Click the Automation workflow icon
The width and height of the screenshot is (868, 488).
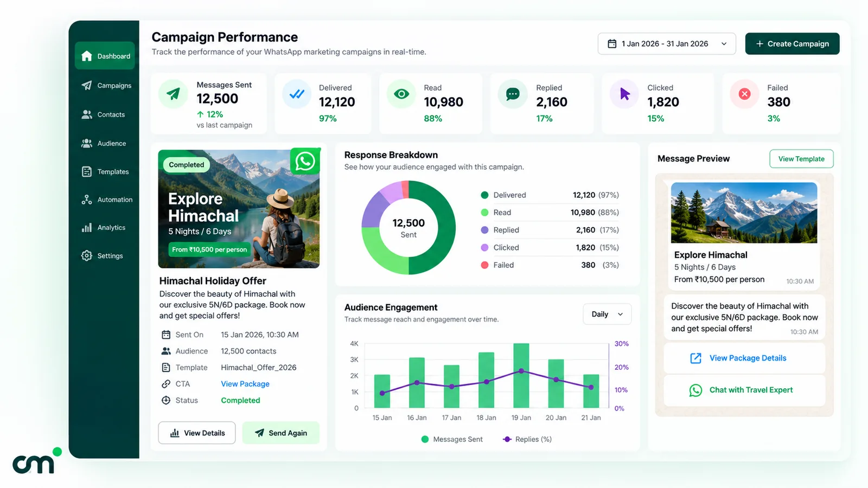pos(87,200)
